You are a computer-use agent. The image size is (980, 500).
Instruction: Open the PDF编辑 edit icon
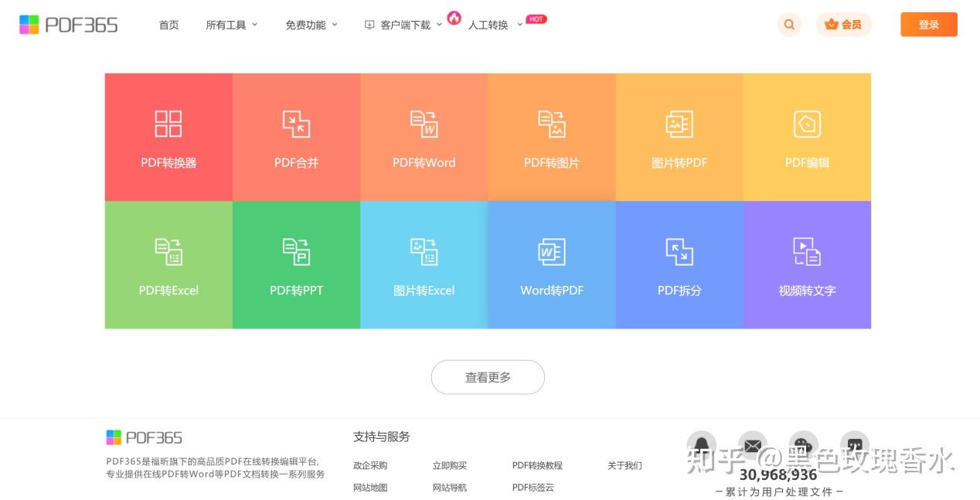pos(807,124)
